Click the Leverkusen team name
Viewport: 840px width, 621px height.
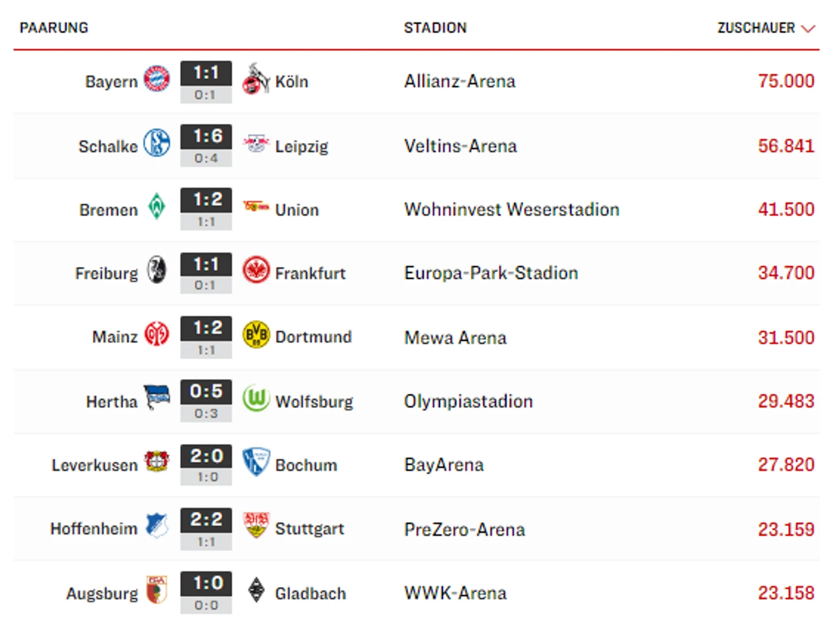[95, 465]
